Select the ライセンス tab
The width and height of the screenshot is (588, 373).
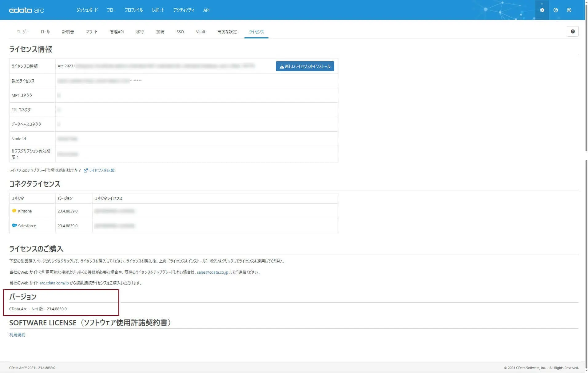256,32
